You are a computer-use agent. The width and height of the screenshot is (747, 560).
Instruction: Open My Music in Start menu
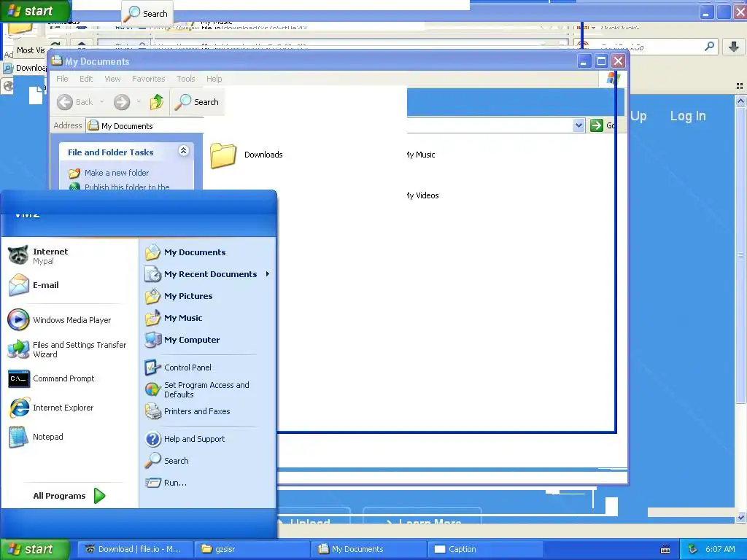pyautogui.click(x=174, y=318)
